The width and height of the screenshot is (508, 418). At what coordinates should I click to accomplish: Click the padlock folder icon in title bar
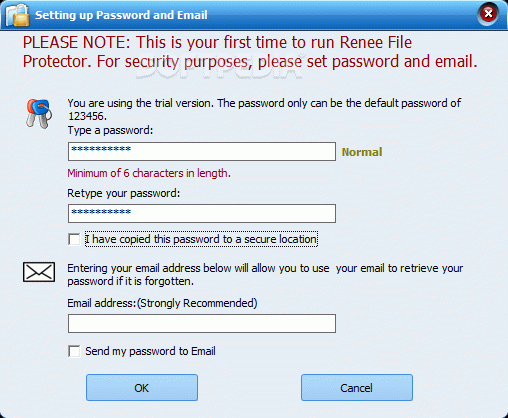coord(17,15)
